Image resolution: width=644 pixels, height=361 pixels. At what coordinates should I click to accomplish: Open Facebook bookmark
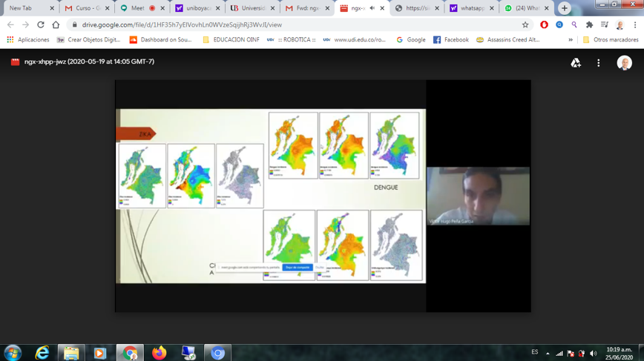point(451,40)
